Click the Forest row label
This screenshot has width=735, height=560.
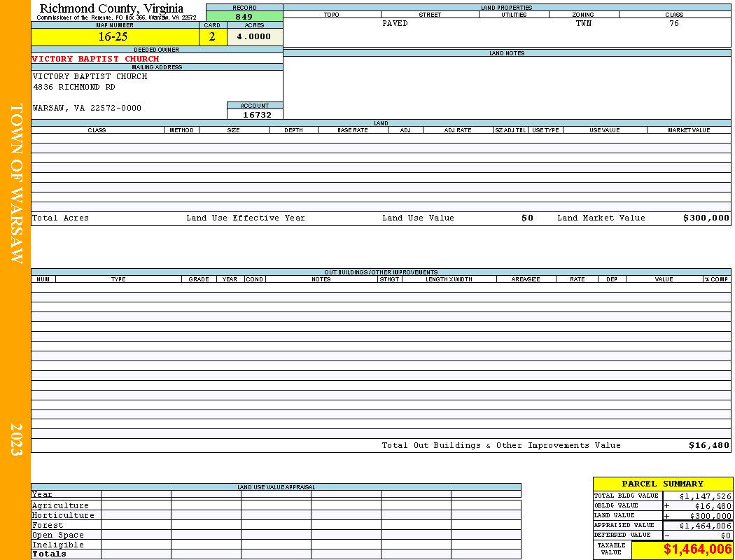(x=48, y=525)
